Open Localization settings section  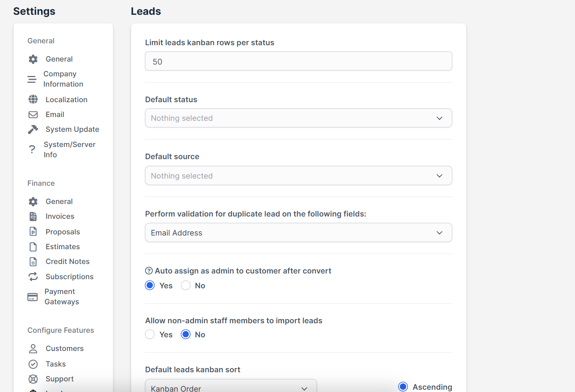[67, 100]
